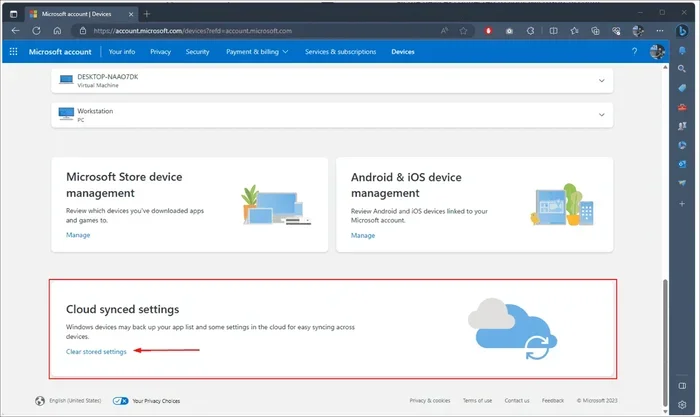Image resolution: width=700 pixels, height=417 pixels.
Task: Open sidebar Microsoft 365 icon
Action: coord(682,145)
